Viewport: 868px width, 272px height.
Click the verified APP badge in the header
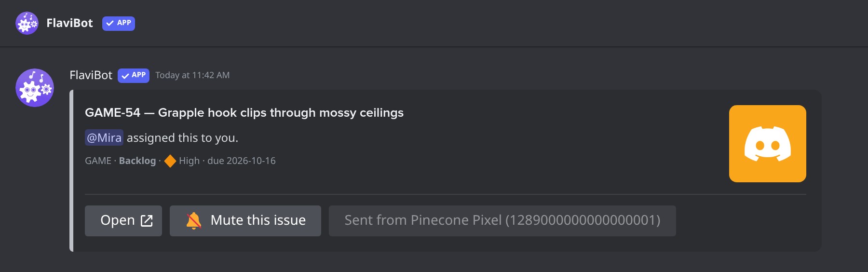pyautogui.click(x=119, y=23)
